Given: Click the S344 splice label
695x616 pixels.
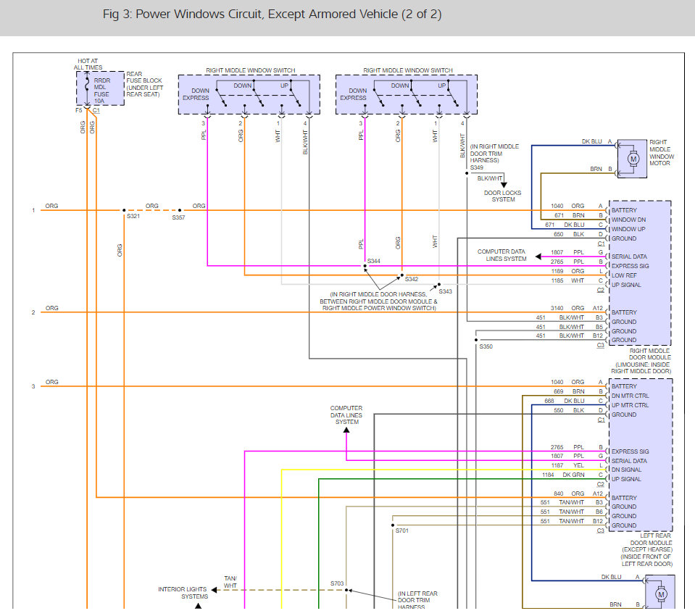Looking at the screenshot, I should pyautogui.click(x=374, y=261).
